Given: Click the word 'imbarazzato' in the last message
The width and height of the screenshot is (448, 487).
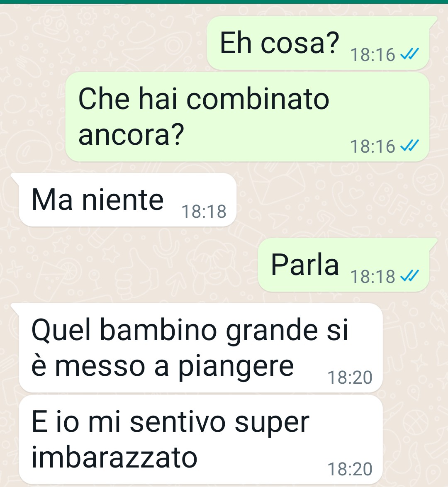Looking at the screenshot, I should (x=114, y=458).
